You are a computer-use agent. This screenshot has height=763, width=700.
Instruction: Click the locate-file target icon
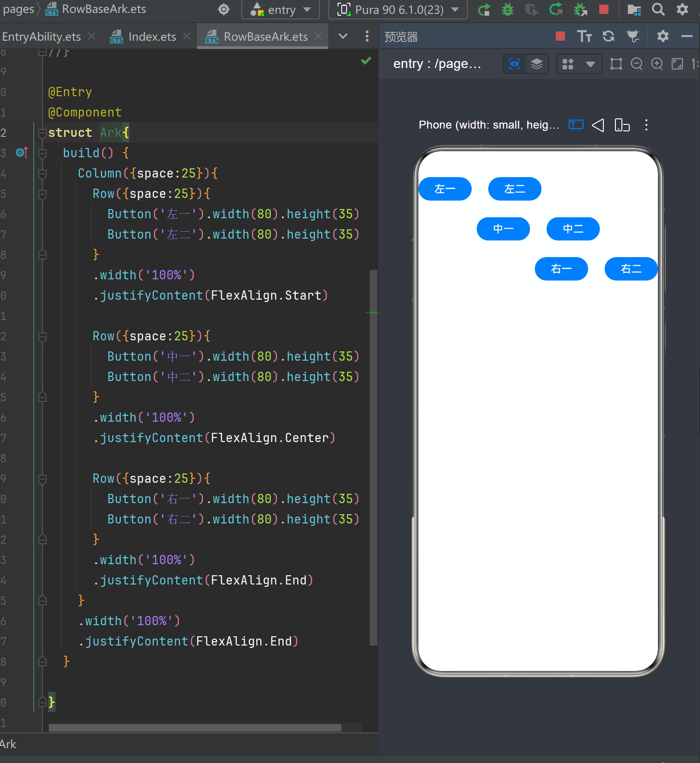(224, 9)
